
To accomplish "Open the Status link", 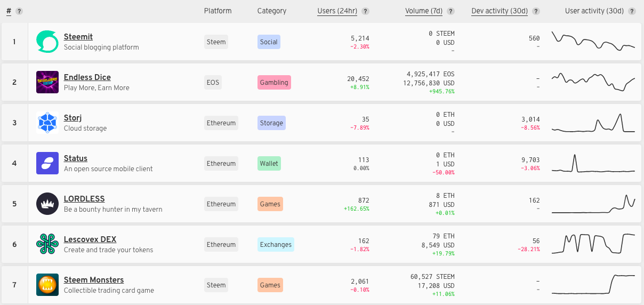I will coord(76,158).
